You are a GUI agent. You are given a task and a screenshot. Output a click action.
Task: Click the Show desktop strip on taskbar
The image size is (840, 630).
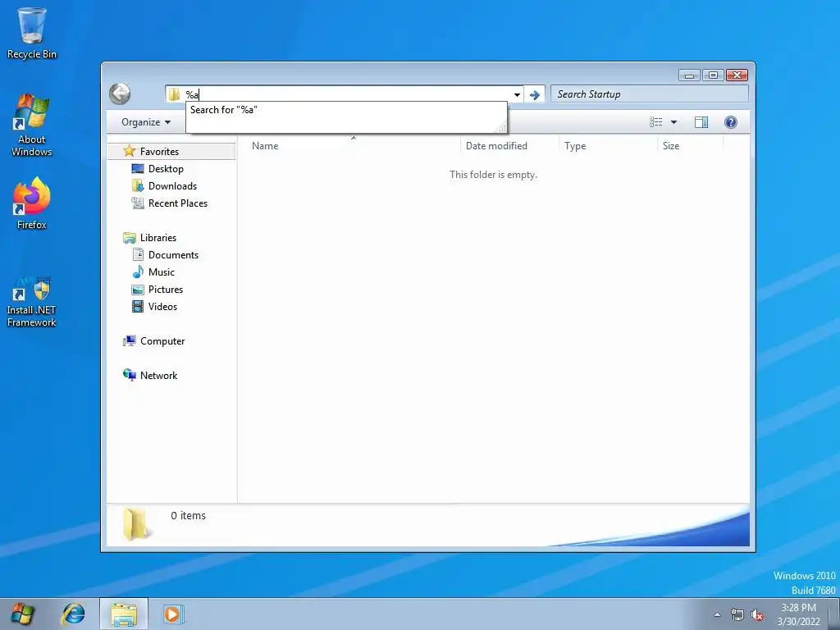[x=834, y=614]
